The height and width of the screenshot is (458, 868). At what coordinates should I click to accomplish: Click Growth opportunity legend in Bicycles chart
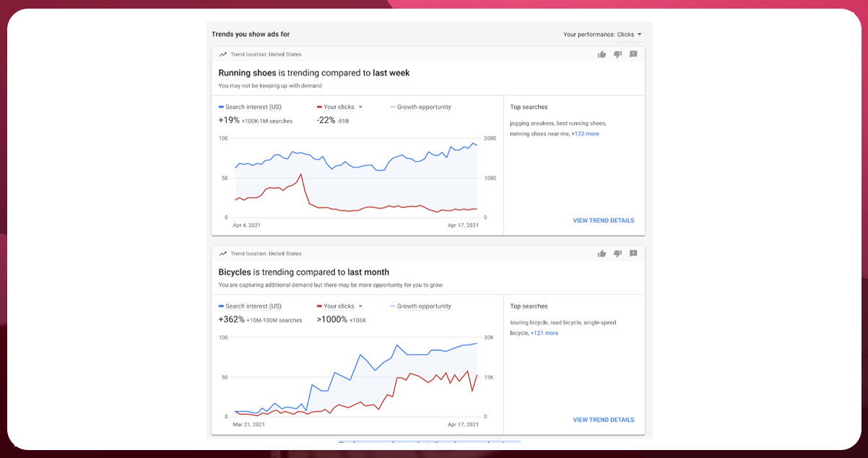tap(423, 306)
